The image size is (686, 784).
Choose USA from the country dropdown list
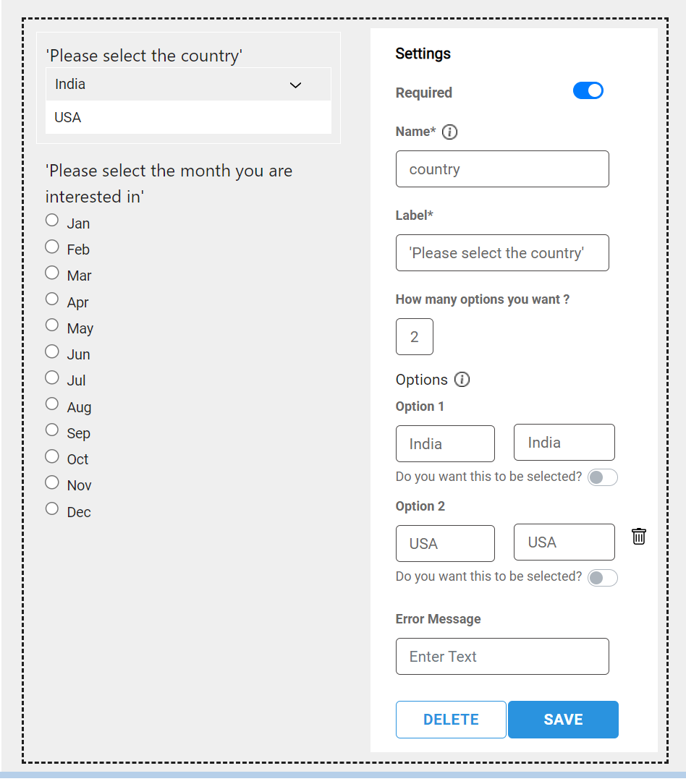pos(68,117)
